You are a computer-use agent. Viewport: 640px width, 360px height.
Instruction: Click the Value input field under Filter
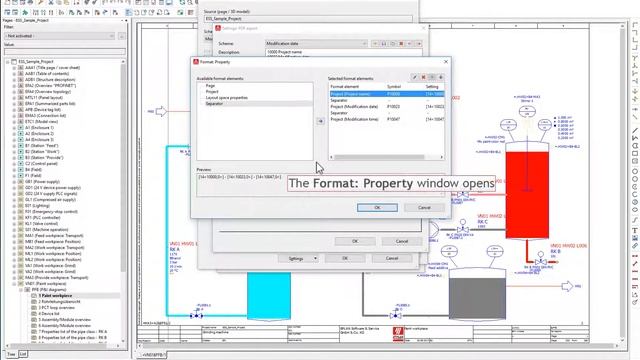tap(64, 52)
